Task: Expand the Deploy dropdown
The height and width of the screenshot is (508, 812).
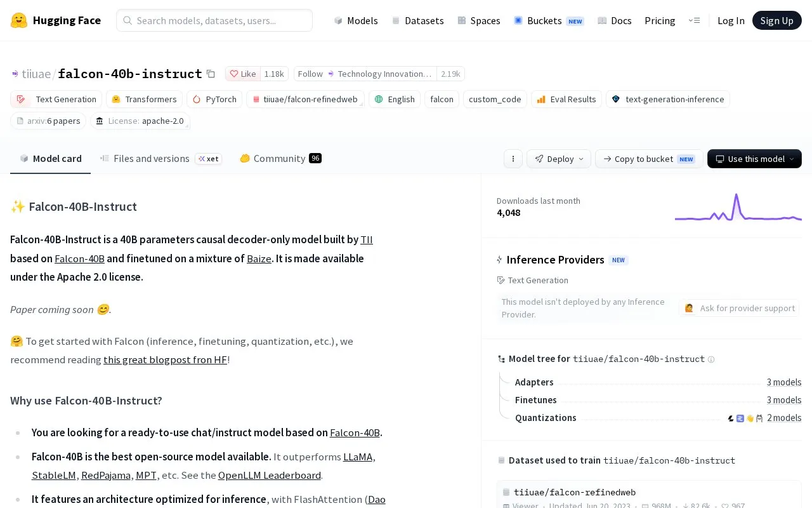Action: pos(559,159)
